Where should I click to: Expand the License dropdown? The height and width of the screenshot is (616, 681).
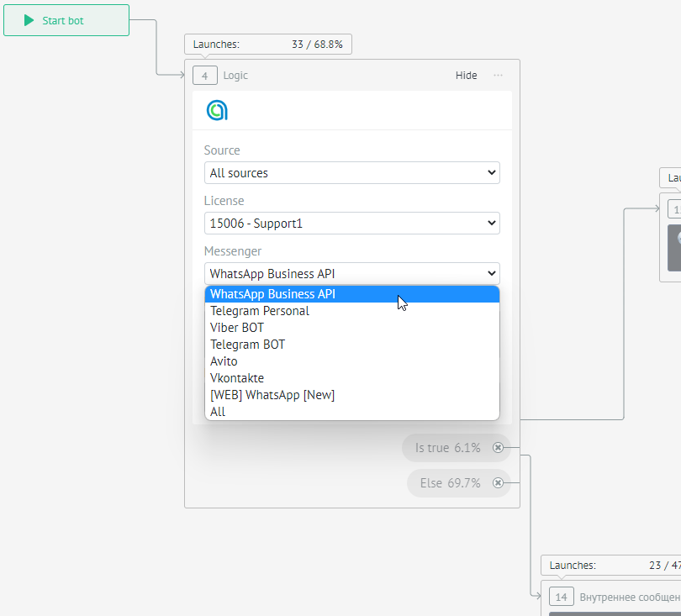click(351, 224)
